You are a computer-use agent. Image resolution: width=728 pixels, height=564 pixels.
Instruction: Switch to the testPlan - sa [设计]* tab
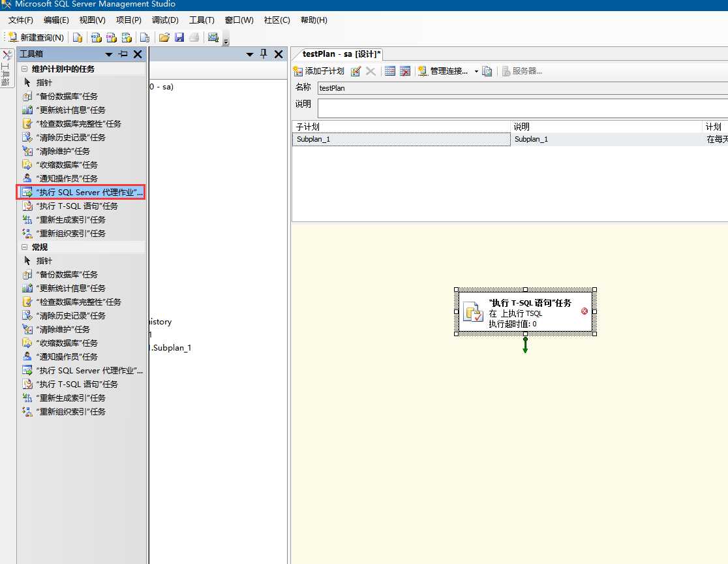[341, 54]
